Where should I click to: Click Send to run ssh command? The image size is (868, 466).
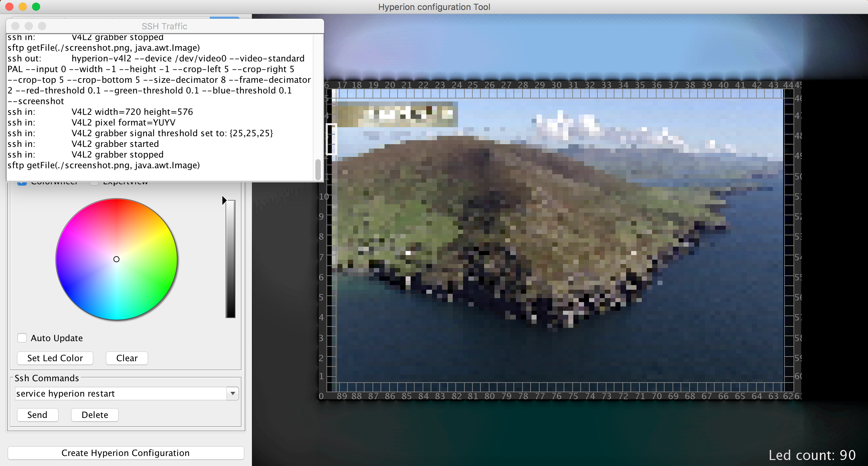[37, 415]
